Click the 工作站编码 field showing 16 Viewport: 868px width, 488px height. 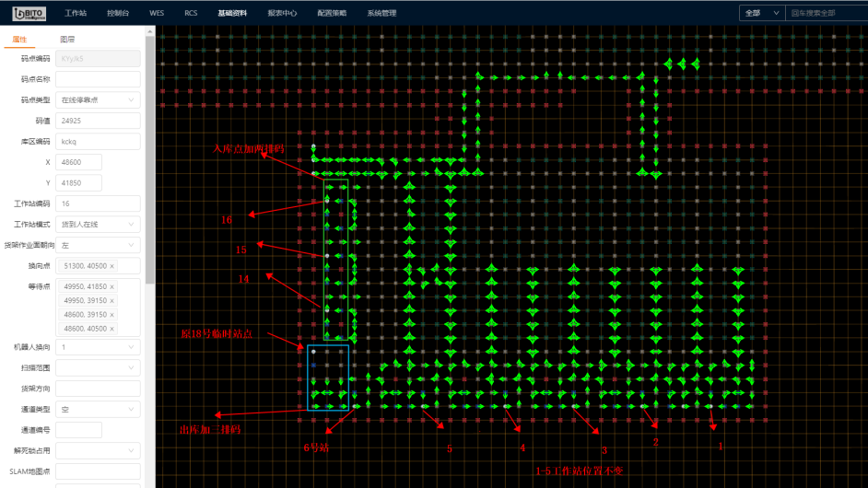point(98,203)
